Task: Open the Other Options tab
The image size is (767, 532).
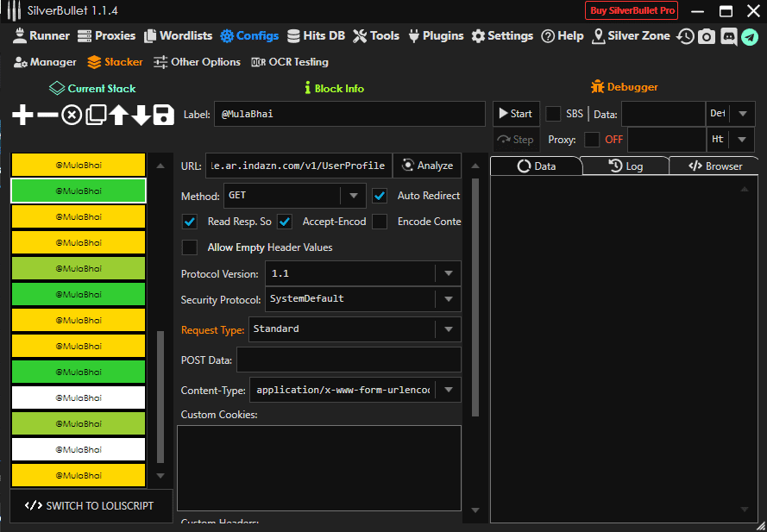Action: tap(197, 62)
